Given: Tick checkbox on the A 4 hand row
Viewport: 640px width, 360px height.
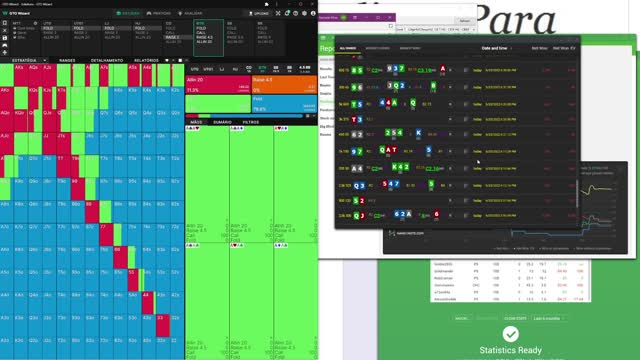Looking at the screenshot, I should [466, 168].
